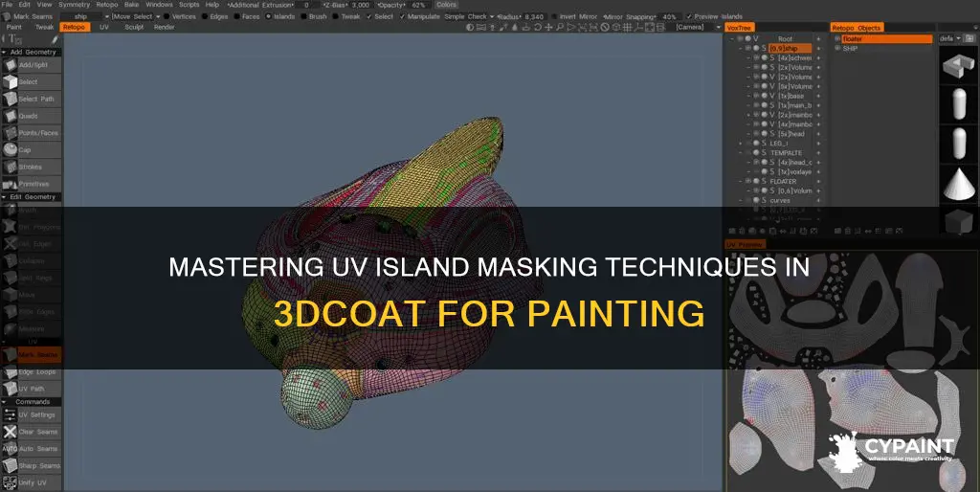
Task: Open the Scripts menu
Action: click(x=189, y=5)
